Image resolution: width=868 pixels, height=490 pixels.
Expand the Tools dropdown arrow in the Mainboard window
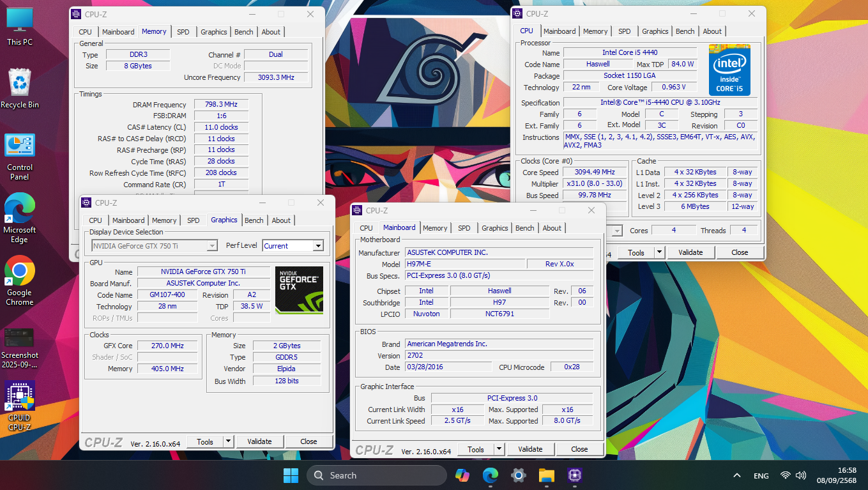pyautogui.click(x=499, y=449)
